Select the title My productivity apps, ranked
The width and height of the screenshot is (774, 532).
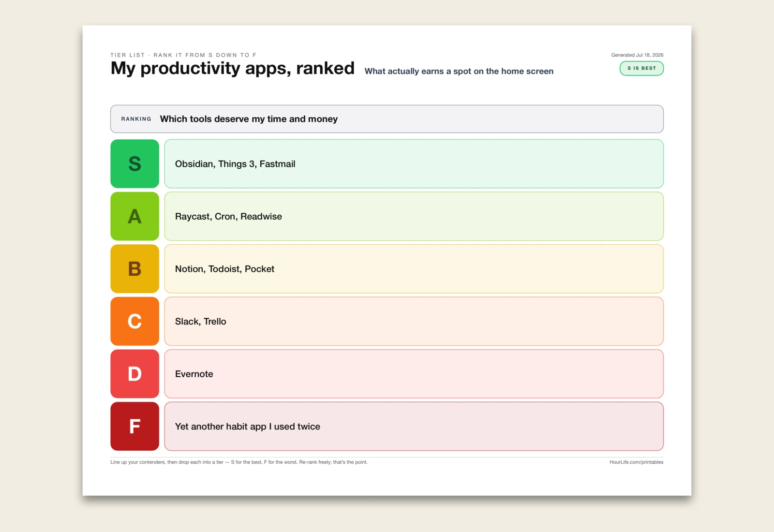233,68
